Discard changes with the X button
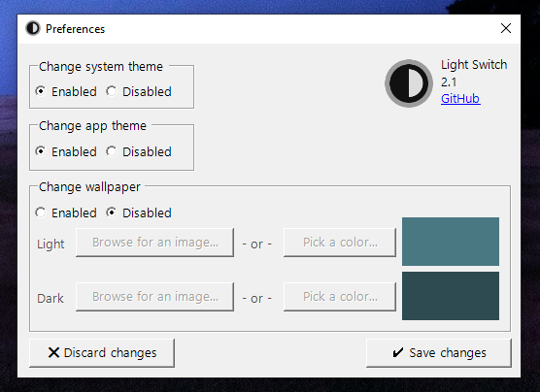 pos(102,353)
